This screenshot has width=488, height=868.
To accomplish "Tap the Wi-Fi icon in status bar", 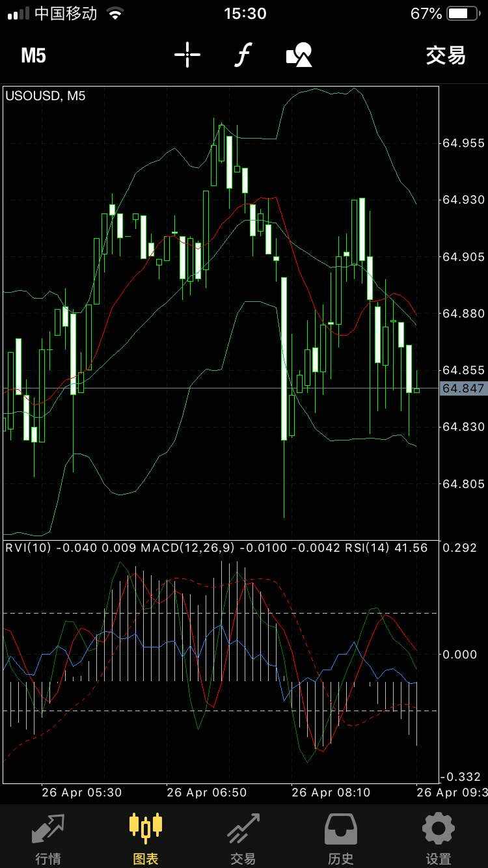I will tap(115, 13).
